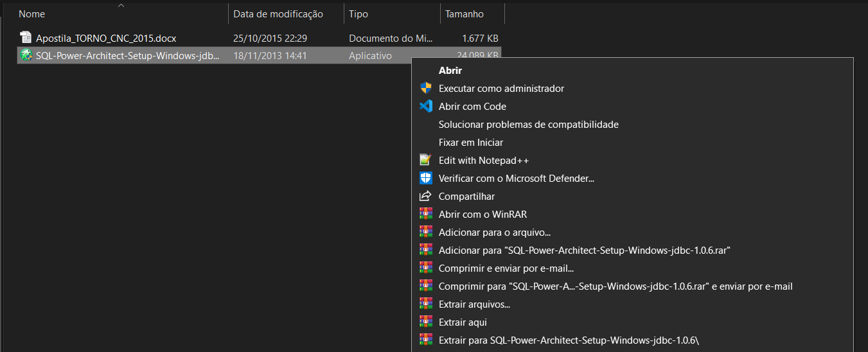The width and height of the screenshot is (868, 352).
Task: Click the Microsoft Defender shield icon
Action: [x=425, y=178]
